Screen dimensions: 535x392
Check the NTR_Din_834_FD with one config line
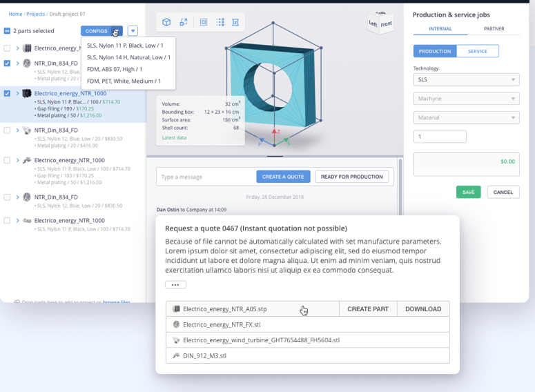pos(7,197)
